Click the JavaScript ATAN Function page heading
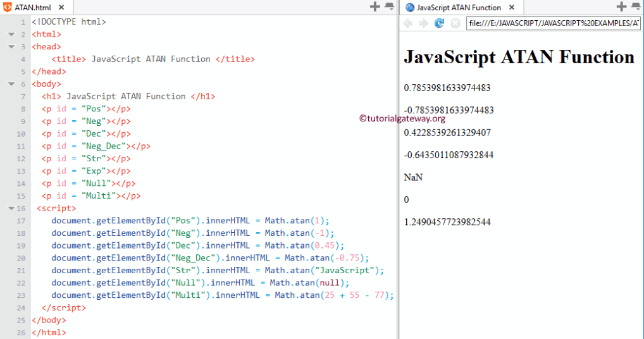This screenshot has height=339, width=644. [x=519, y=57]
